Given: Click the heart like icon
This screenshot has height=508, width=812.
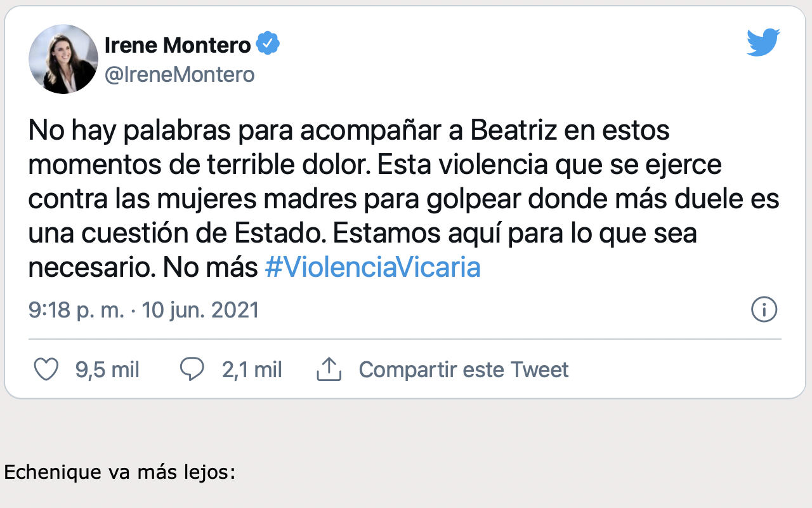Looking at the screenshot, I should (x=46, y=370).
